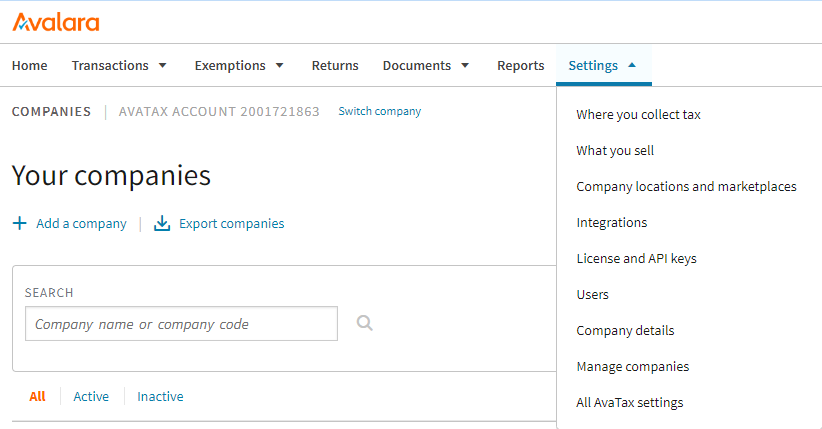
Task: Go to the Home tab
Action: pyautogui.click(x=29, y=66)
